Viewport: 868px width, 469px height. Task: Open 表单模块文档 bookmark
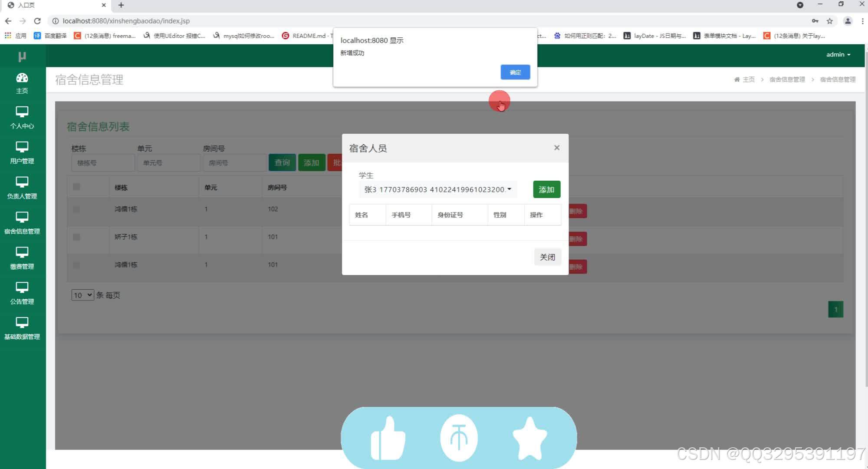pyautogui.click(x=724, y=36)
